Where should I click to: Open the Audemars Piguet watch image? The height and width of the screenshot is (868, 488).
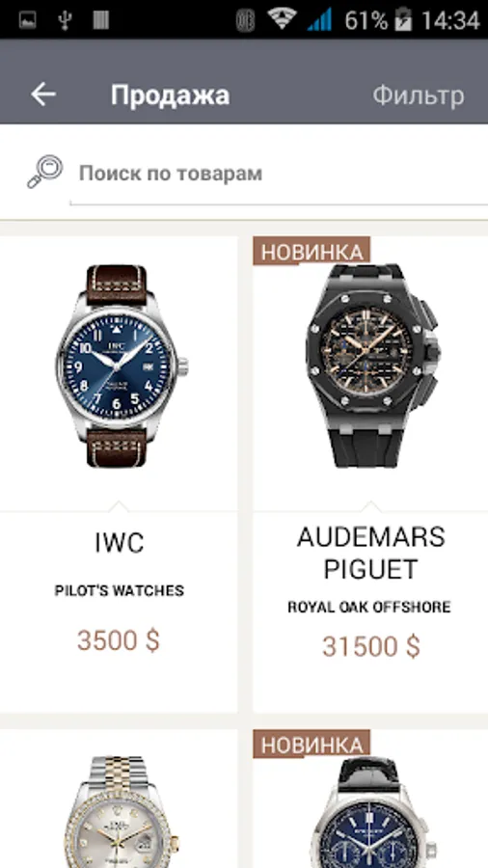click(372, 366)
